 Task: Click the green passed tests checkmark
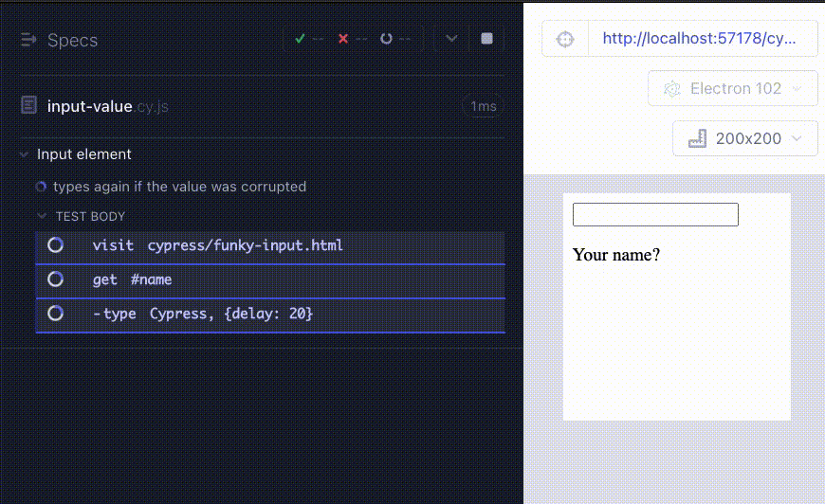click(x=300, y=38)
